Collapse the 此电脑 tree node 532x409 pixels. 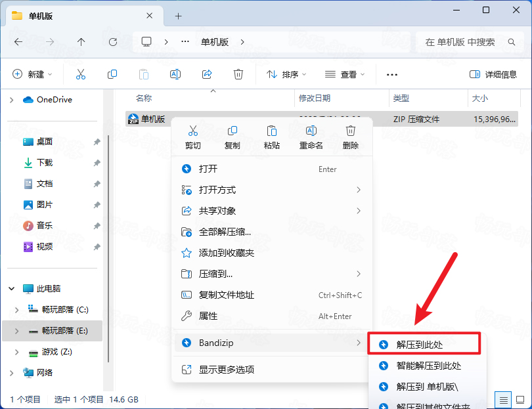point(12,289)
